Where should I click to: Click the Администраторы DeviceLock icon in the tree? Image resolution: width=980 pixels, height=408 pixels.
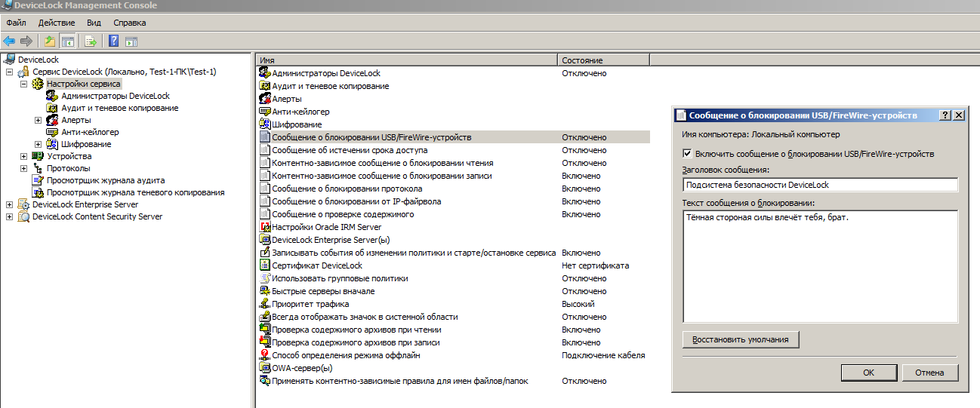pyautogui.click(x=52, y=96)
